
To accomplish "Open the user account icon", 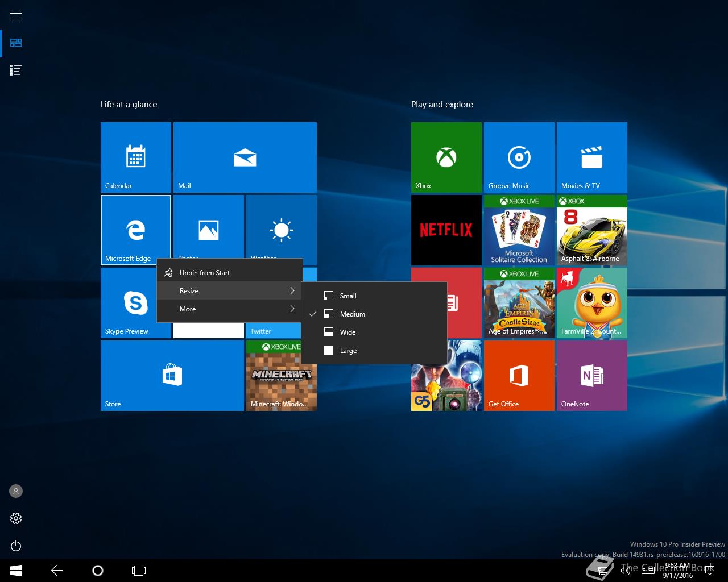I will point(16,491).
